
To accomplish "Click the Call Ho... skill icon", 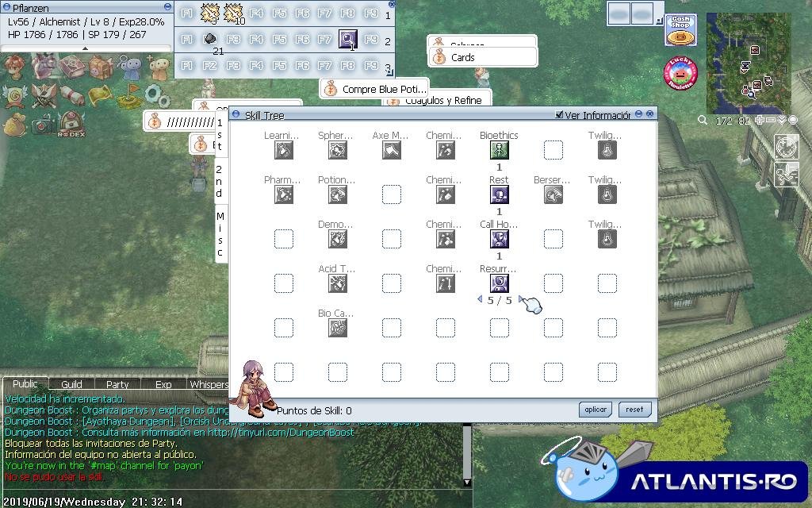I will tap(500, 239).
